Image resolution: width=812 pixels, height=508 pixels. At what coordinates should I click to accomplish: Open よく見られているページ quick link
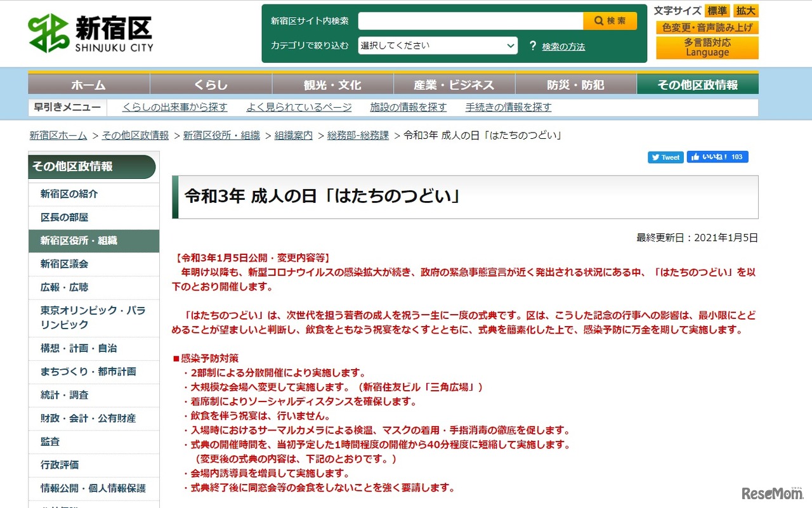pos(299,107)
